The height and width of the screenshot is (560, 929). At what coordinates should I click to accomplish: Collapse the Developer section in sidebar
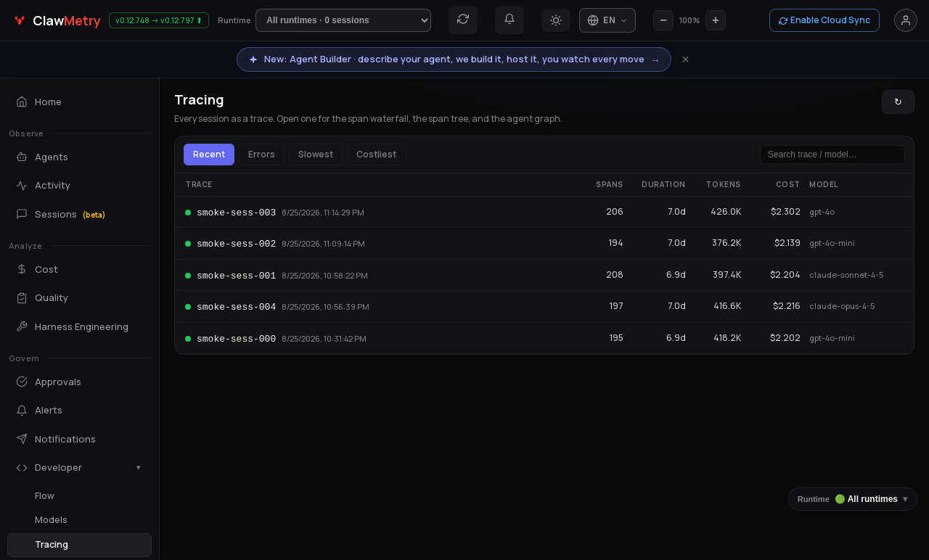(79, 467)
